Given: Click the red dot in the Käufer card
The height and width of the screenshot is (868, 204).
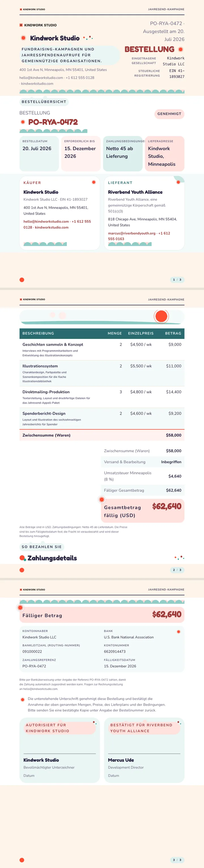Looking at the screenshot, I should pos(94,182).
